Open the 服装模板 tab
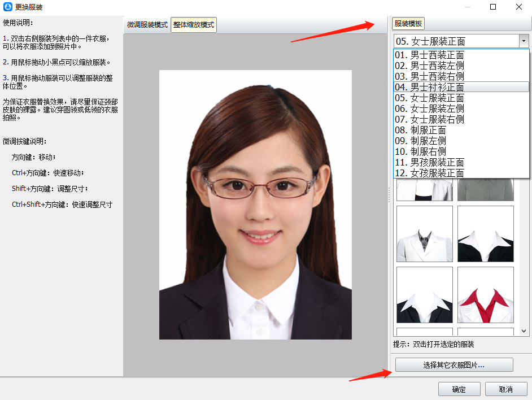532x400 pixels. point(408,24)
